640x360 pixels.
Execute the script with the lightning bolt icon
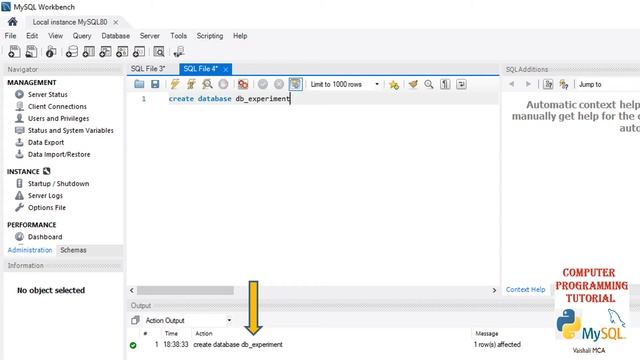click(175, 84)
